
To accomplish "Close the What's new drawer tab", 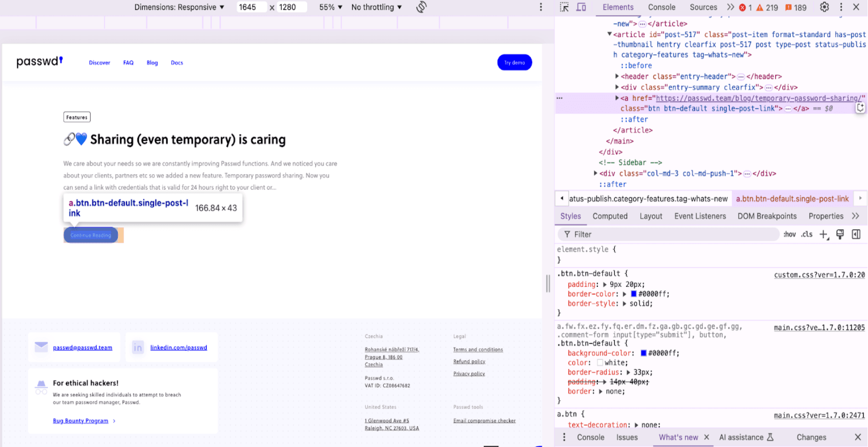I will (x=707, y=437).
